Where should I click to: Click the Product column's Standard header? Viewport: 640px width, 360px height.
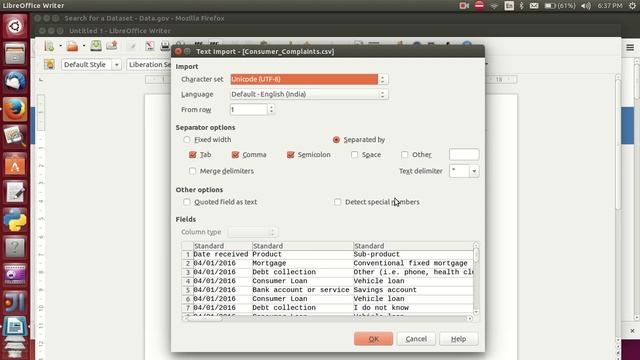click(x=302, y=246)
